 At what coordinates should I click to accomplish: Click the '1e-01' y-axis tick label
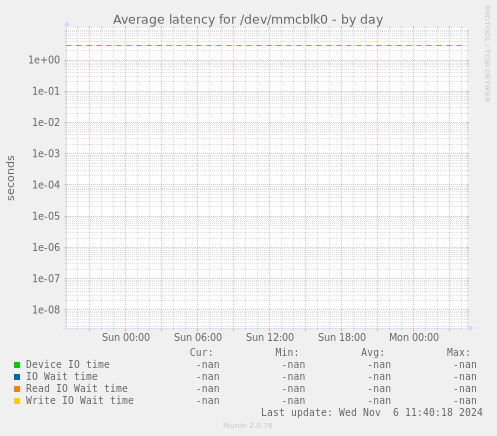click(46, 91)
